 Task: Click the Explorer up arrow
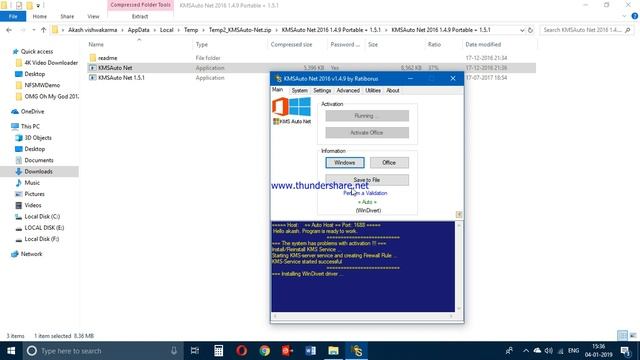tap(43, 30)
